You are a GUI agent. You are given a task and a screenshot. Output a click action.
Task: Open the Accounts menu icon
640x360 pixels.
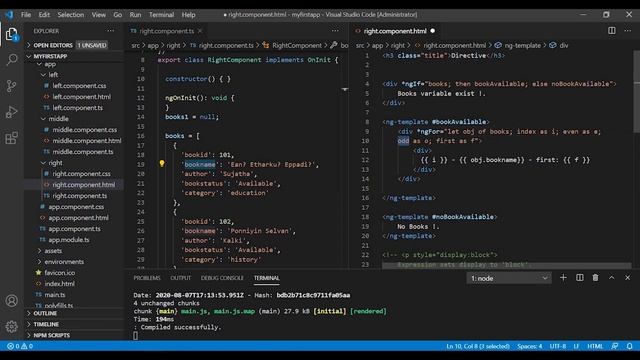coord(12,301)
